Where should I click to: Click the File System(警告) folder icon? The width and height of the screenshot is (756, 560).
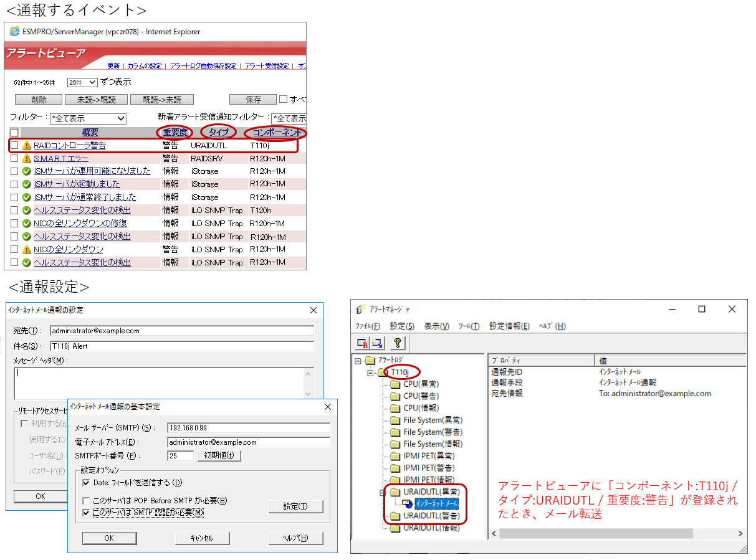(x=395, y=432)
